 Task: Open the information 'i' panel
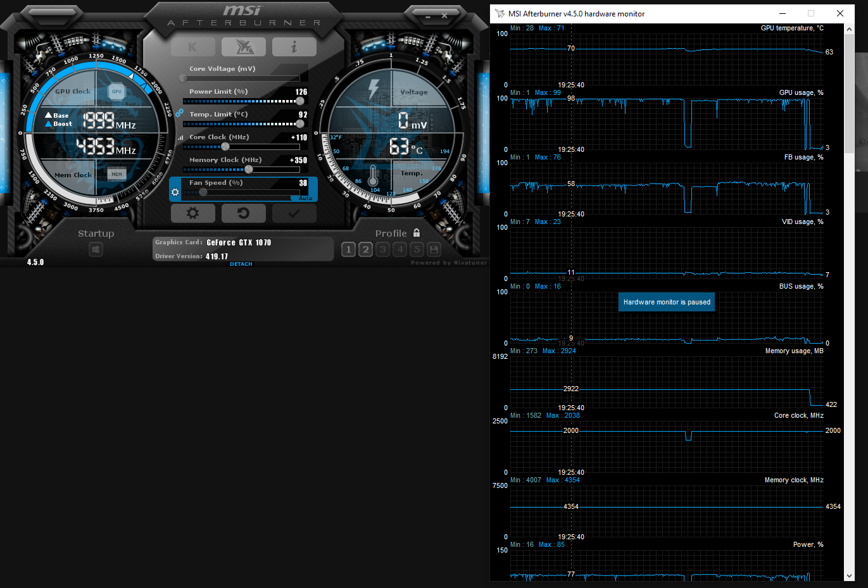294,47
